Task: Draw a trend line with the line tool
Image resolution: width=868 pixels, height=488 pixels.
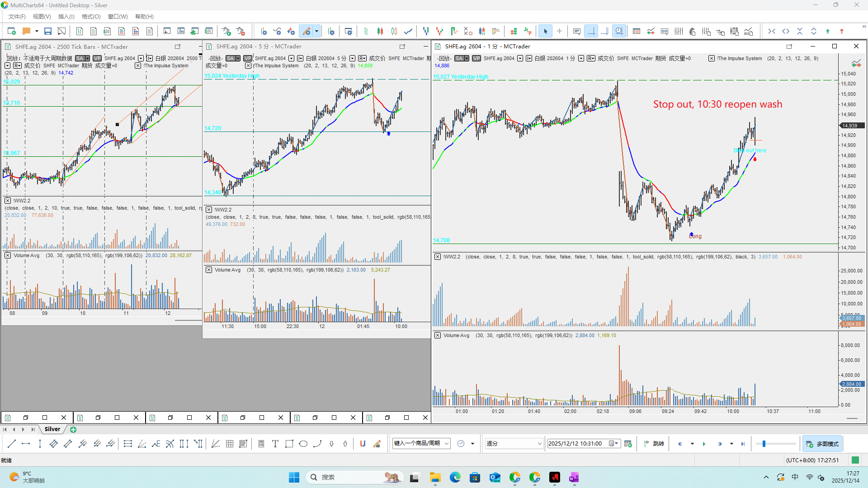Action: (12, 444)
